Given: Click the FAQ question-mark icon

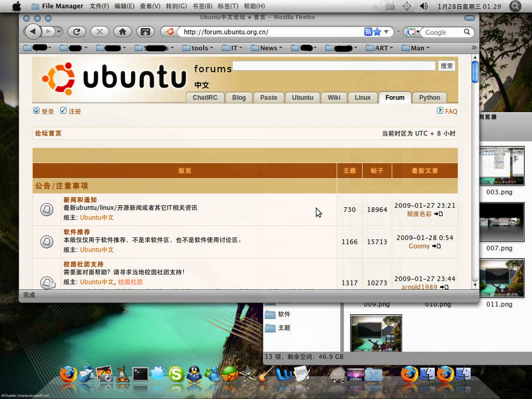Looking at the screenshot, I should coord(440,111).
